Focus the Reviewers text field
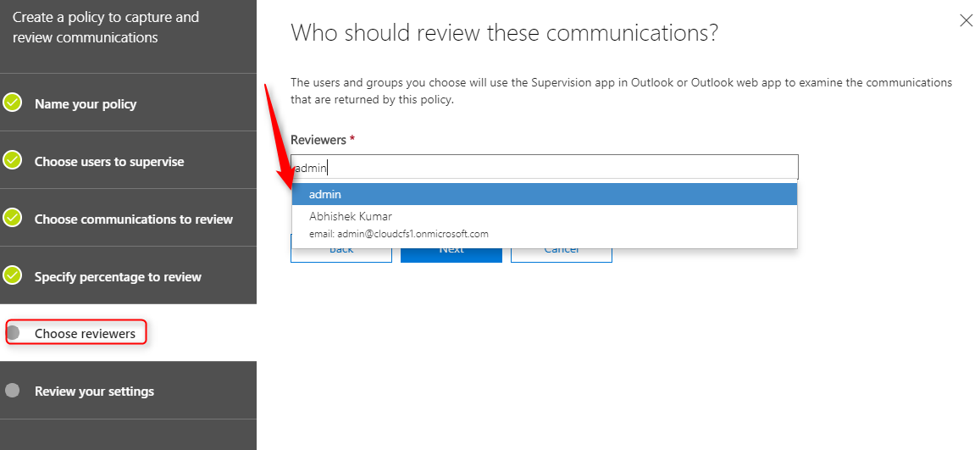 [545, 168]
